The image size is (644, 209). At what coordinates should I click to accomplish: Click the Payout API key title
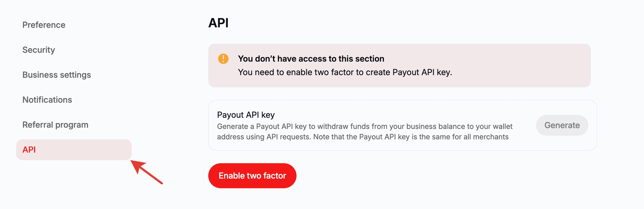(246, 115)
